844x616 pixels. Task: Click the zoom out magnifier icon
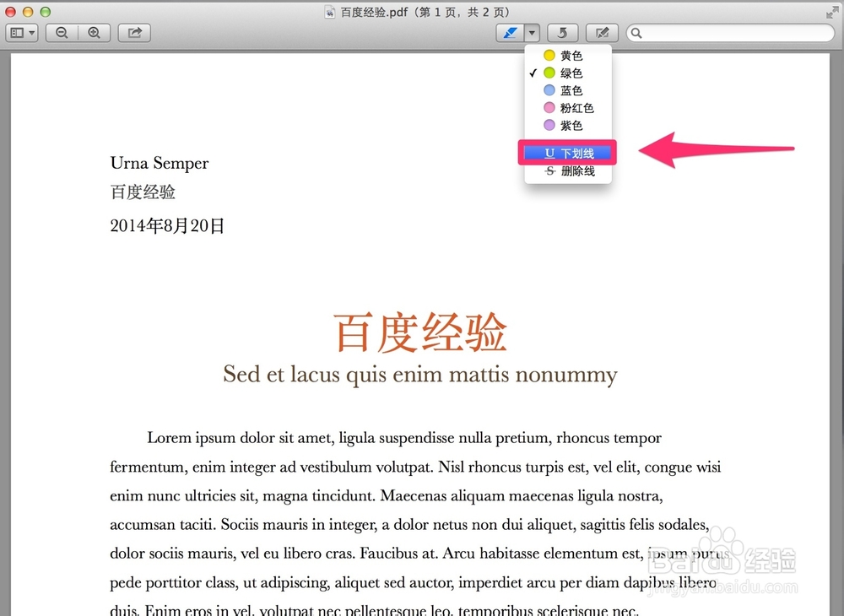(x=62, y=33)
